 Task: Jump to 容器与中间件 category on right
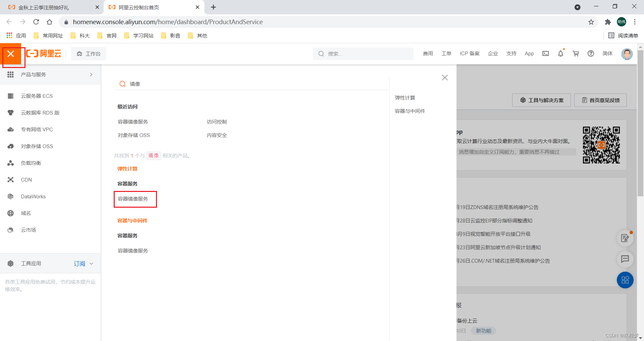coord(410,111)
